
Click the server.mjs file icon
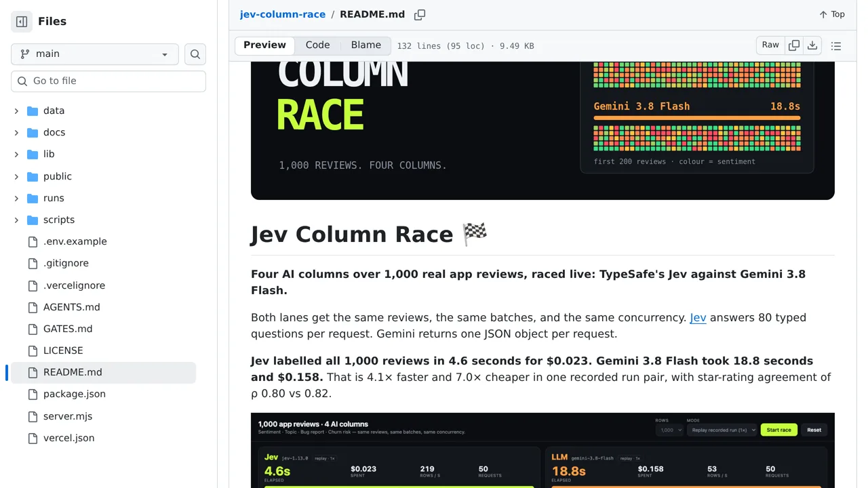tap(33, 416)
